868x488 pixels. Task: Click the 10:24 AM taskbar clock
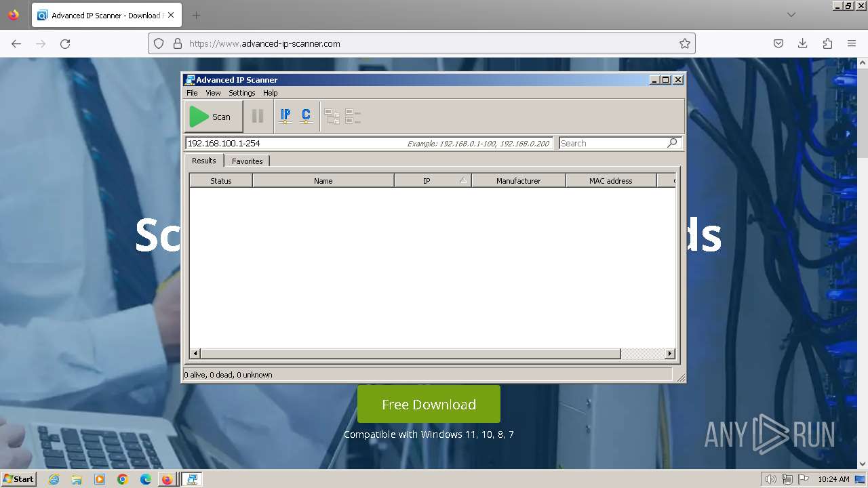[x=833, y=479]
